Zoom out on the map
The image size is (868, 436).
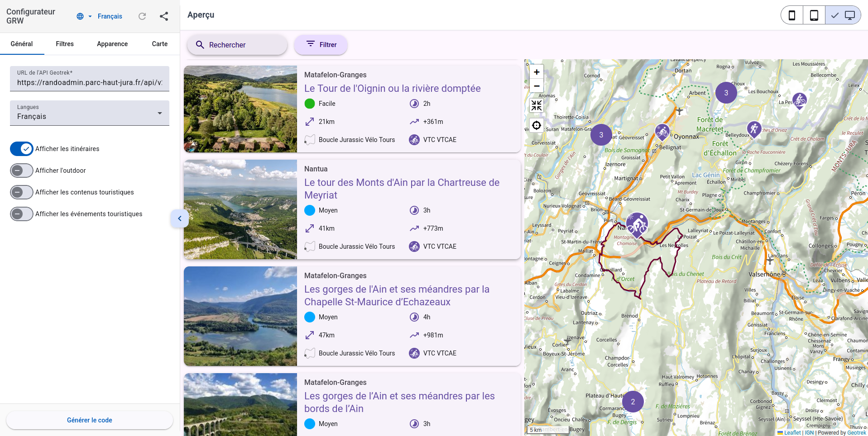(537, 86)
